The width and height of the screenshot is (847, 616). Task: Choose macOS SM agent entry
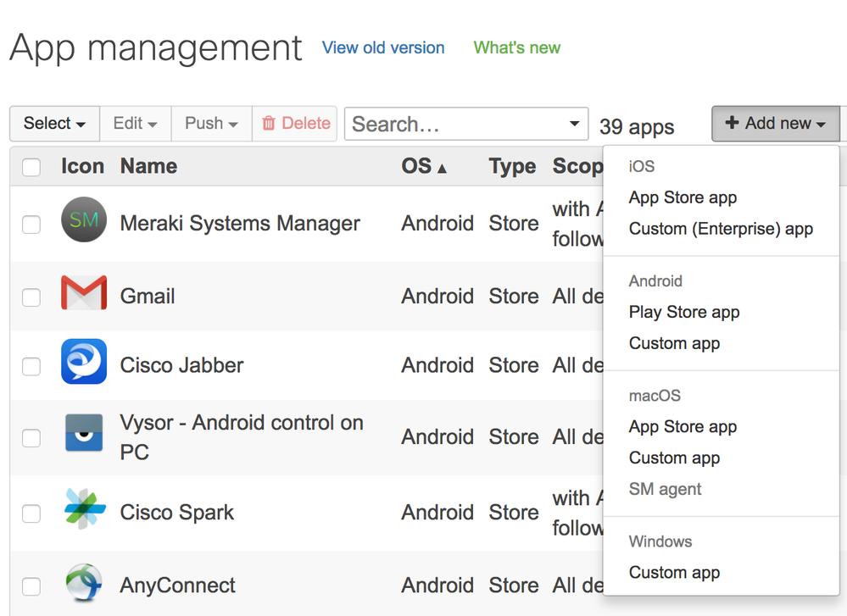click(x=665, y=489)
